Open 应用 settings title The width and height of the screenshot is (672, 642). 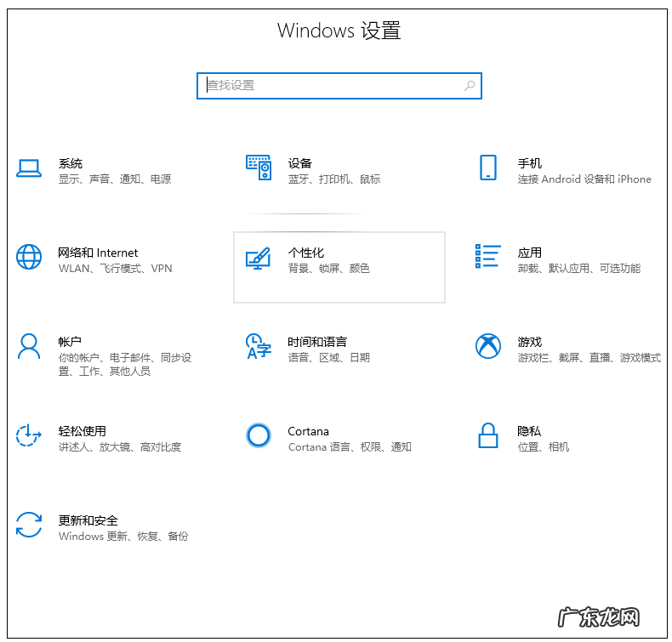(530, 253)
